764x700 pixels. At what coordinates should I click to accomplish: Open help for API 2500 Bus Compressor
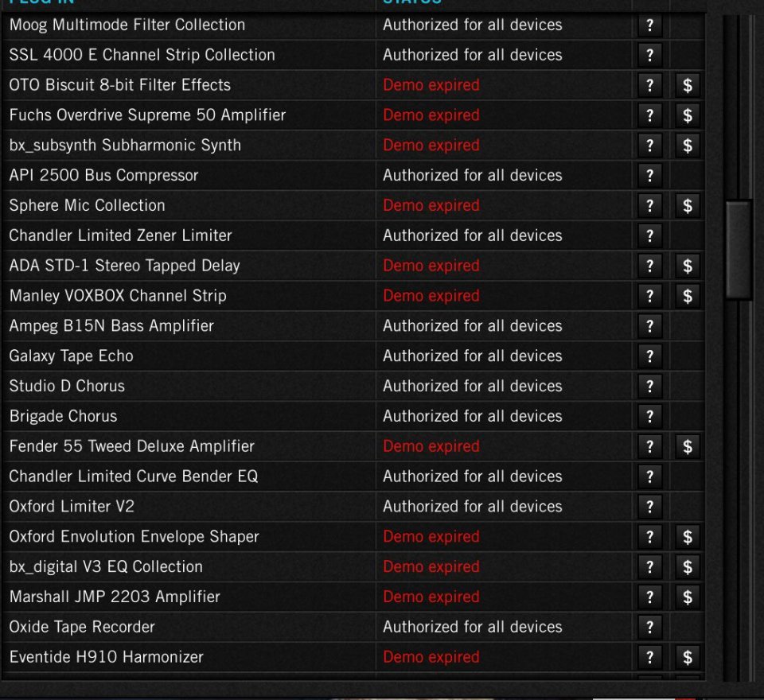pos(649,176)
